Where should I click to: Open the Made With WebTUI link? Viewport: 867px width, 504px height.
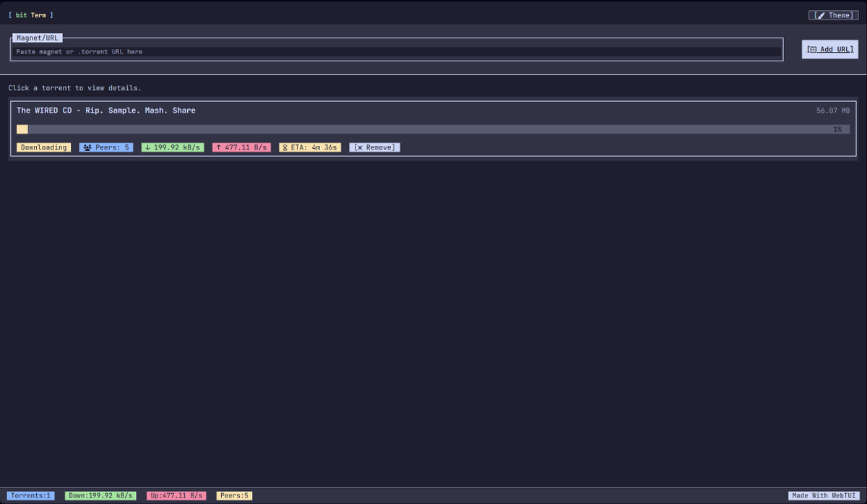tap(824, 496)
